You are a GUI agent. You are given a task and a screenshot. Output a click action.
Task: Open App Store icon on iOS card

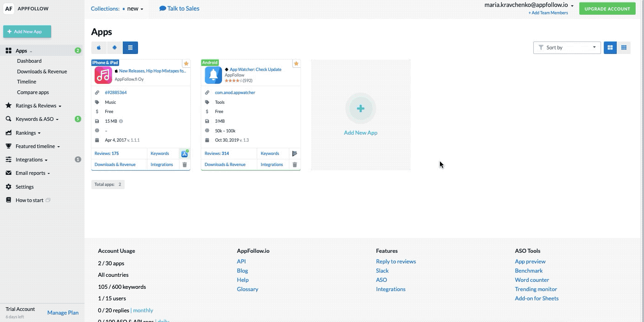tap(185, 154)
